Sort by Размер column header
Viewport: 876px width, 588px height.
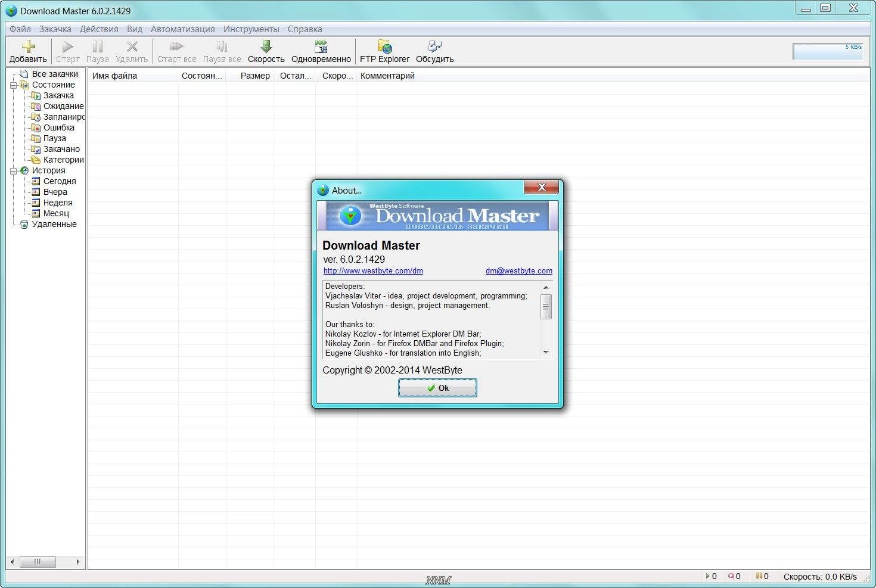coord(250,76)
